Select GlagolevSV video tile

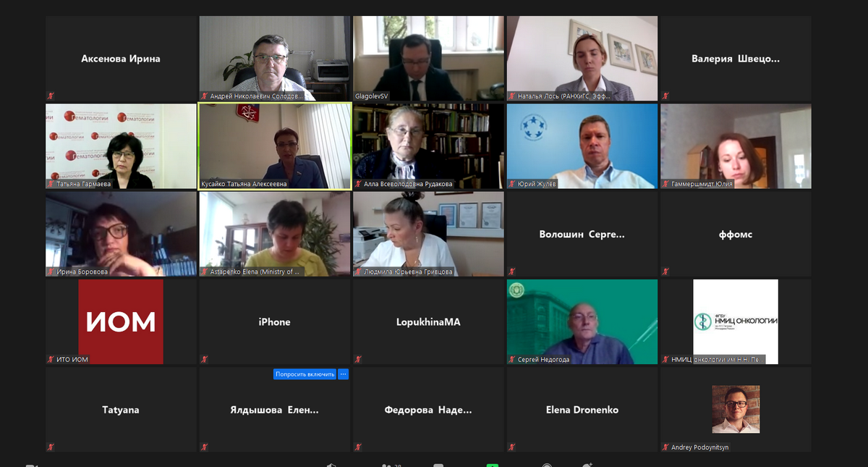pos(428,58)
